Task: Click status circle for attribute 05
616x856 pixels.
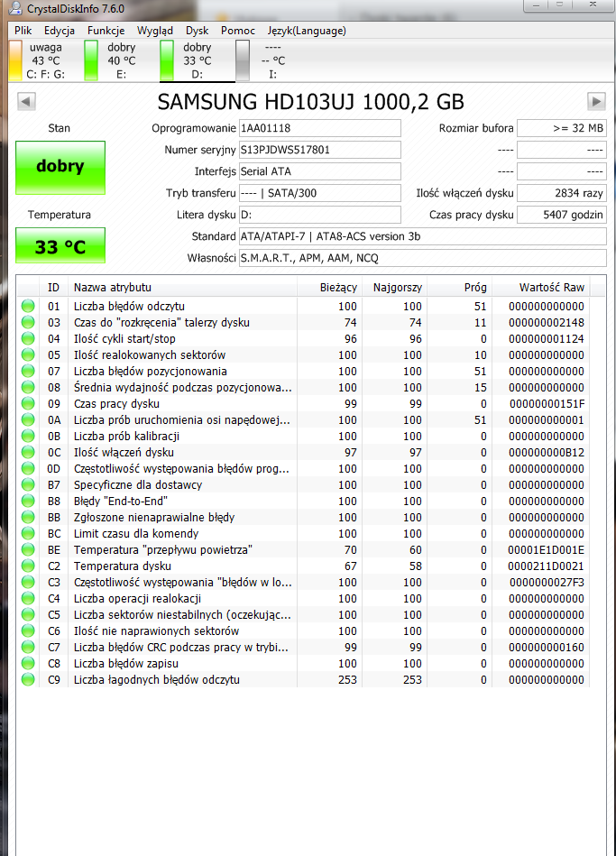Action: tap(28, 354)
